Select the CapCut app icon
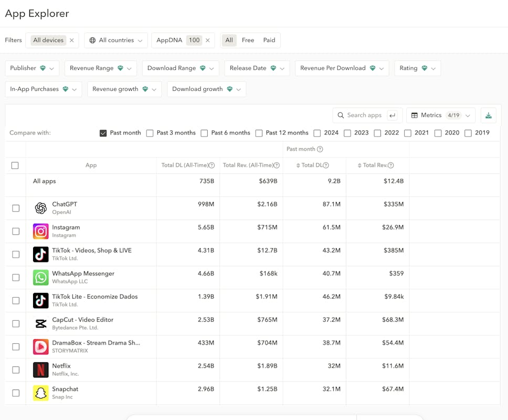 [x=40, y=324]
